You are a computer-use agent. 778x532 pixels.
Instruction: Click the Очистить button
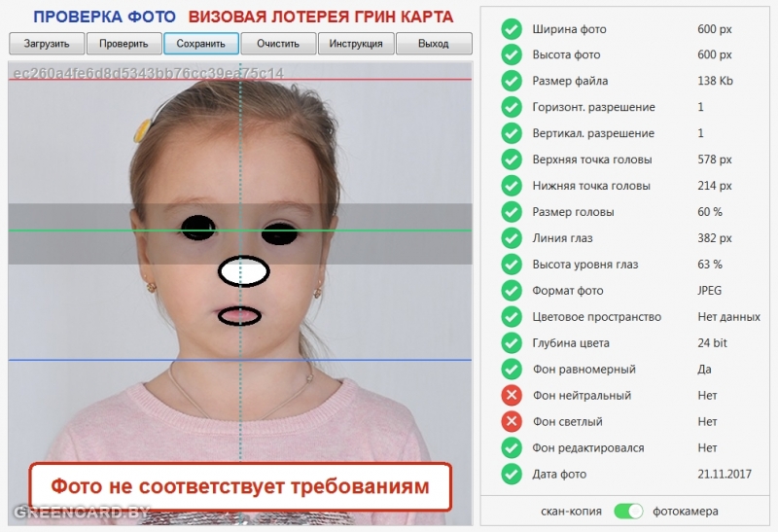[x=278, y=44]
